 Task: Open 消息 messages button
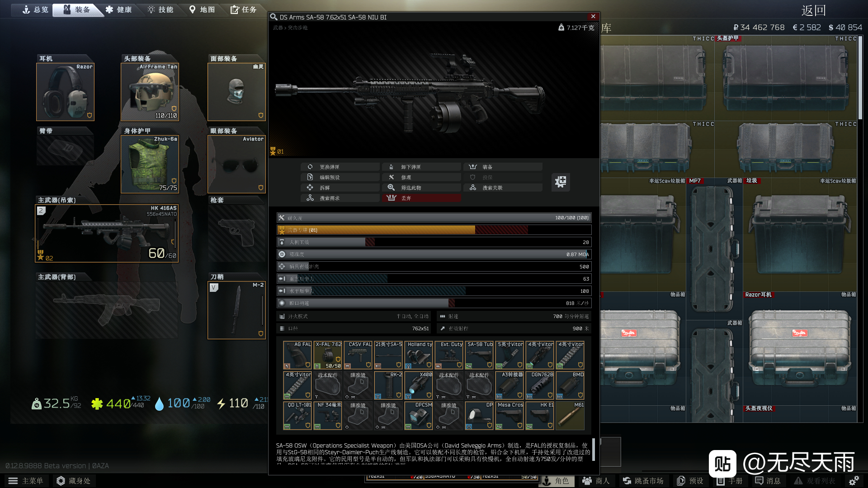(768, 481)
